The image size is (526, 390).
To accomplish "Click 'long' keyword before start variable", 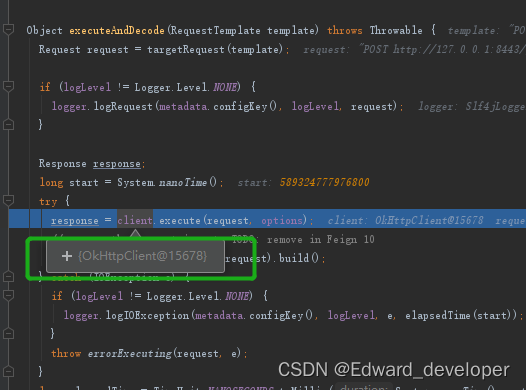I will [x=51, y=182].
